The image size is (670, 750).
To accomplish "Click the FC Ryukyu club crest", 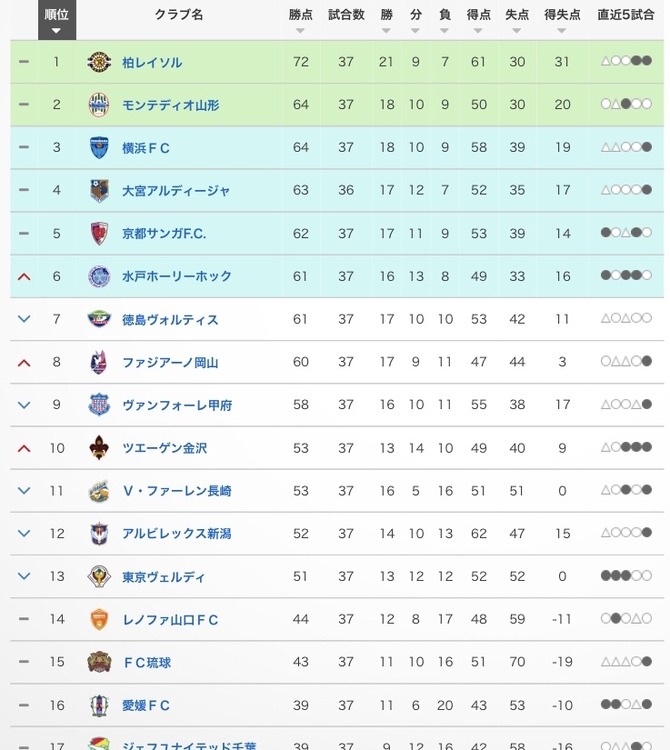I will pos(99,662).
